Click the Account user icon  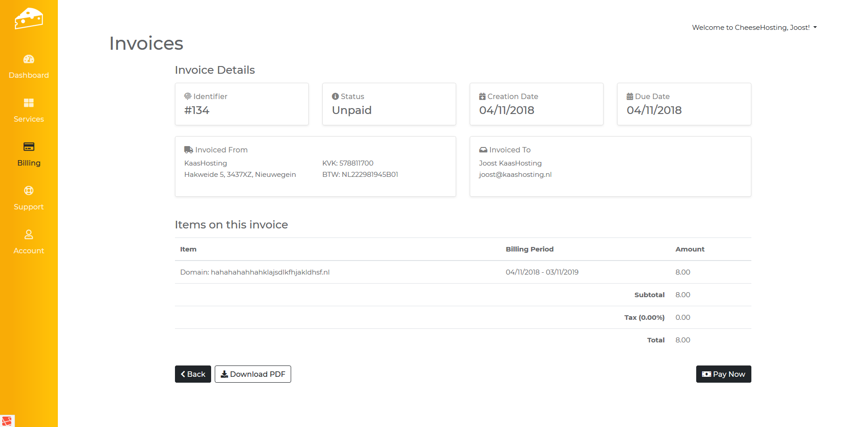click(x=28, y=234)
